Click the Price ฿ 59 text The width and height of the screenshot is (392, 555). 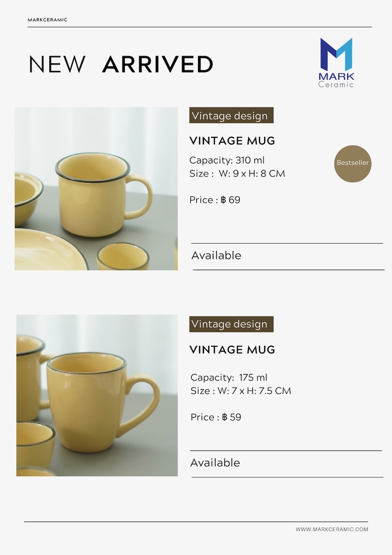(x=216, y=417)
